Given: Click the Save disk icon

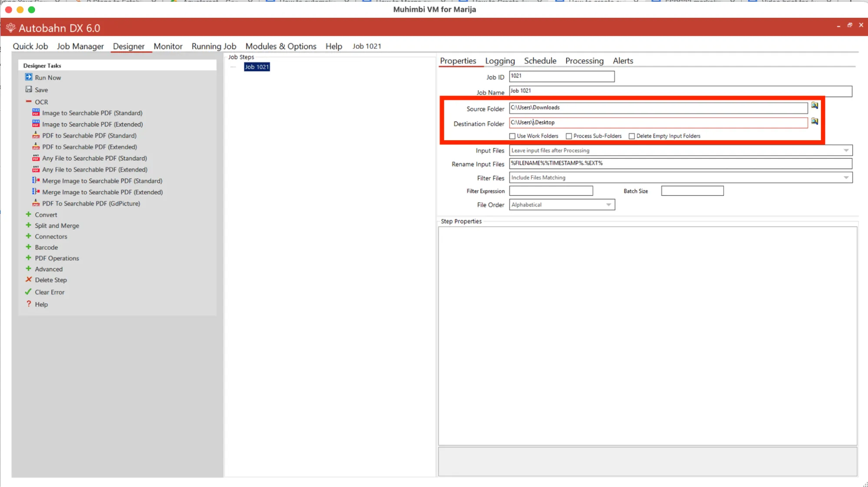Looking at the screenshot, I should coord(29,89).
